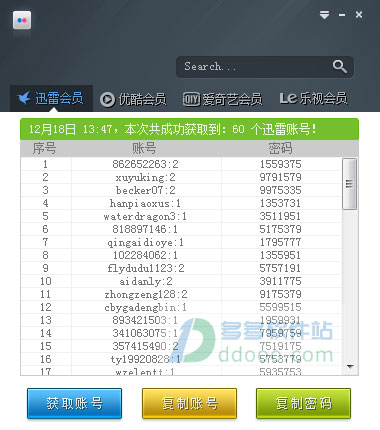Switch to the 迅雷会员 tab
Viewport: 380px width, 430px height.
coord(51,99)
